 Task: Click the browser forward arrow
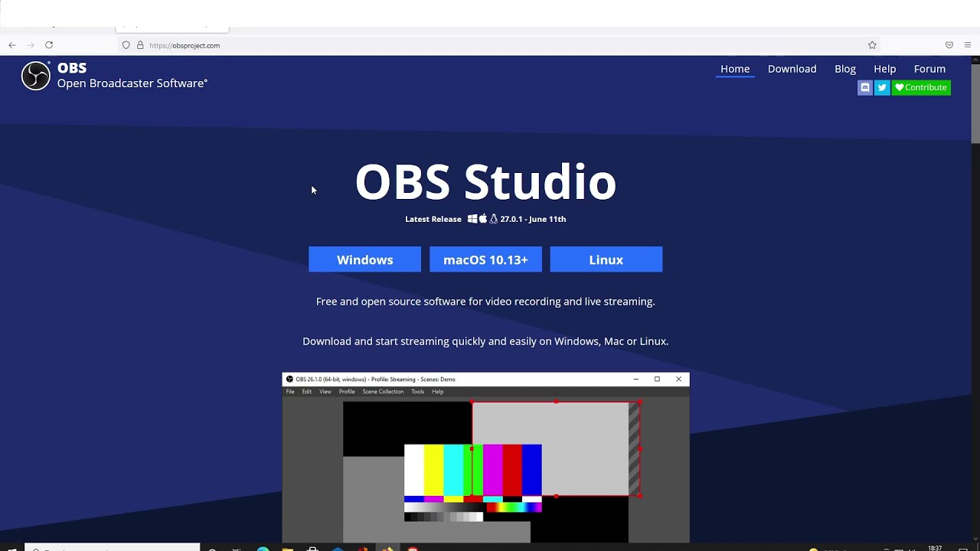click(x=31, y=45)
